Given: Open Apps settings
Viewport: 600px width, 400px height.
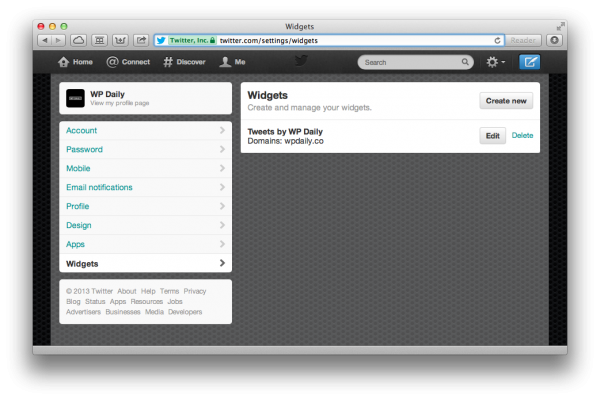Looking at the screenshot, I should point(145,244).
